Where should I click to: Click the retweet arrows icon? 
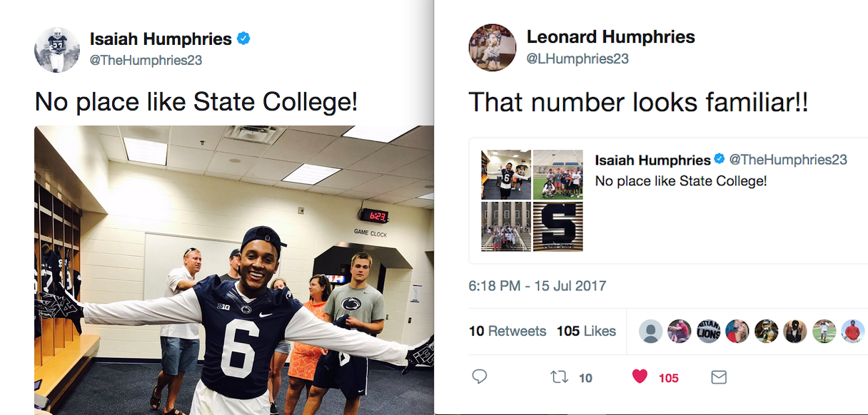pyautogui.click(x=560, y=376)
